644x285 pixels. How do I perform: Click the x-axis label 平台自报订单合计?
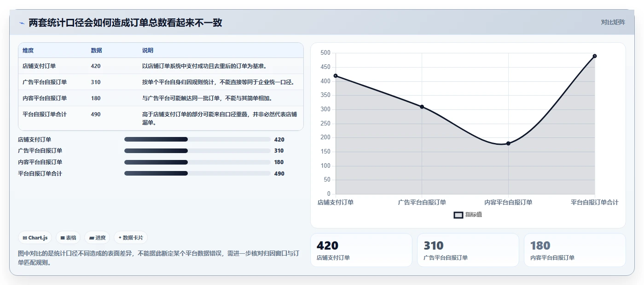pos(595,202)
